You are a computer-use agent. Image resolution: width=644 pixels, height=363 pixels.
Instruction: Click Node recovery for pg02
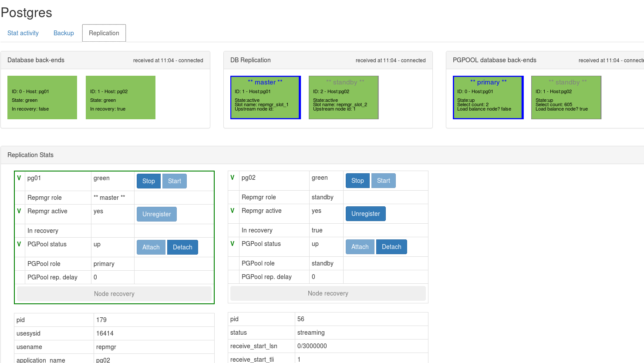[328, 293]
